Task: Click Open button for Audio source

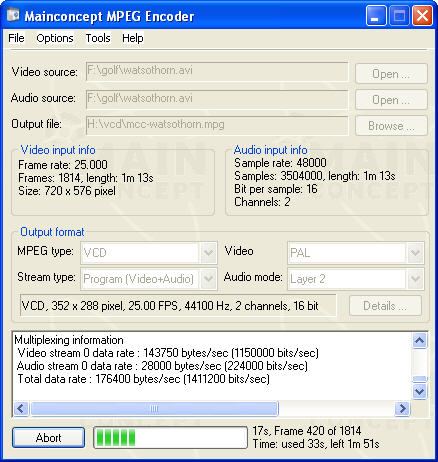Action: click(x=391, y=100)
